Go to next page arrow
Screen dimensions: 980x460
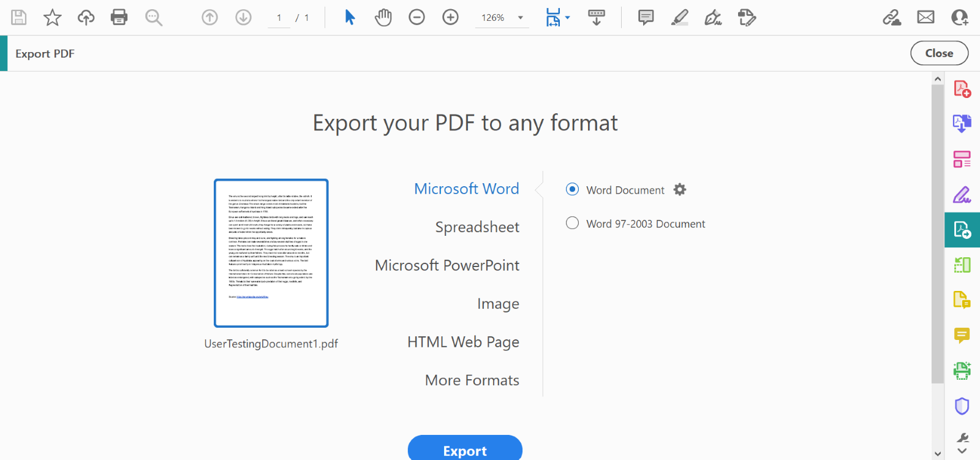[244, 17]
